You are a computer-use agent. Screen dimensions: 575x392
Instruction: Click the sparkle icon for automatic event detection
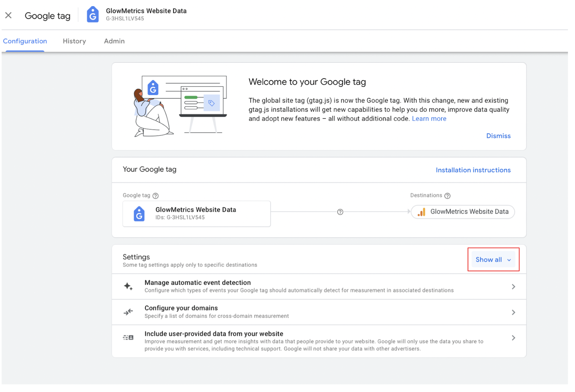128,286
